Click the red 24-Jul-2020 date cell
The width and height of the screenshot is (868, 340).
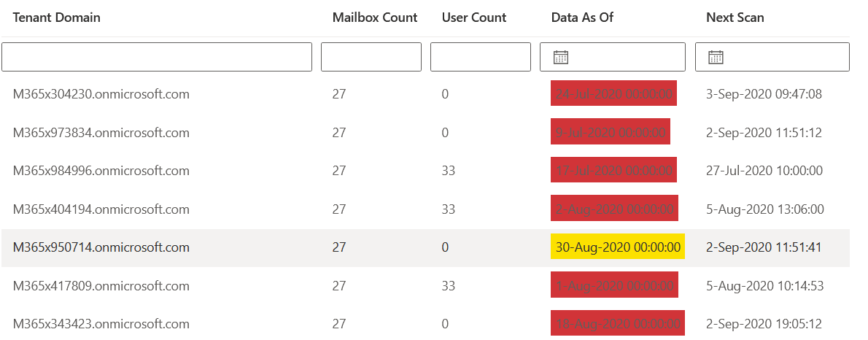click(613, 94)
